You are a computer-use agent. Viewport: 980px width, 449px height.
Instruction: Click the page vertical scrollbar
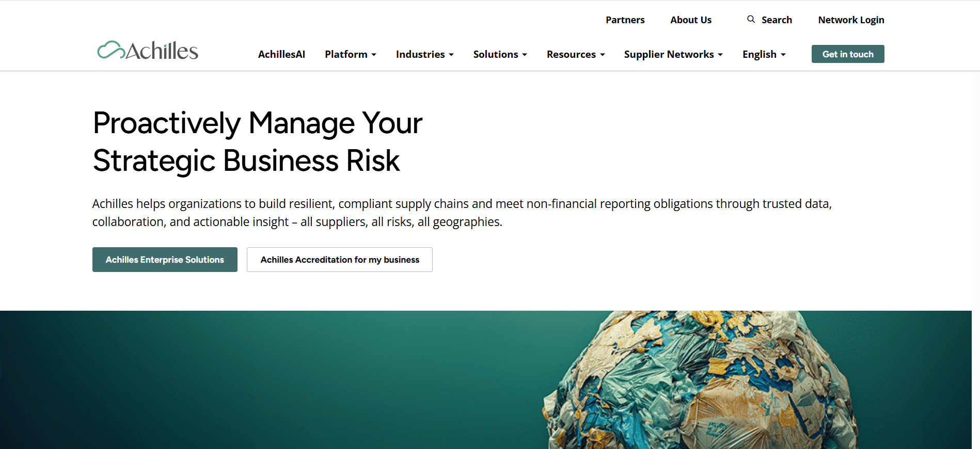[976, 260]
